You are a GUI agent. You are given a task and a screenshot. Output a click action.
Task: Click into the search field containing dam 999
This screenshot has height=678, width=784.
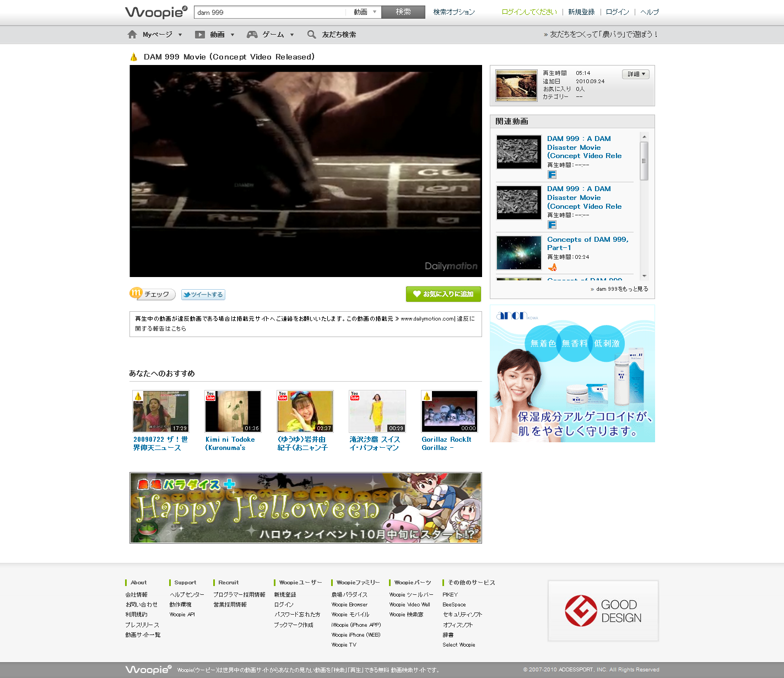[x=270, y=12]
